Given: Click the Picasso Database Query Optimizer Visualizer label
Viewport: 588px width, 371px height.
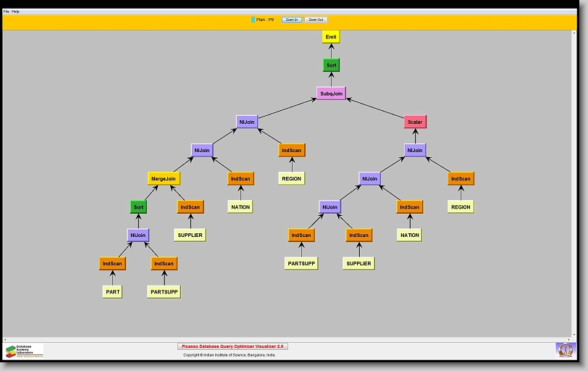Looking at the screenshot, I should 232,346.
